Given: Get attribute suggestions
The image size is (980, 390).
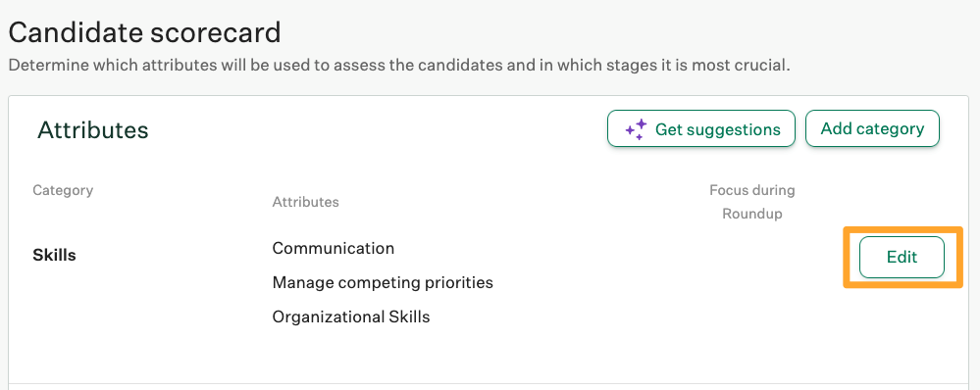Looking at the screenshot, I should [x=701, y=128].
